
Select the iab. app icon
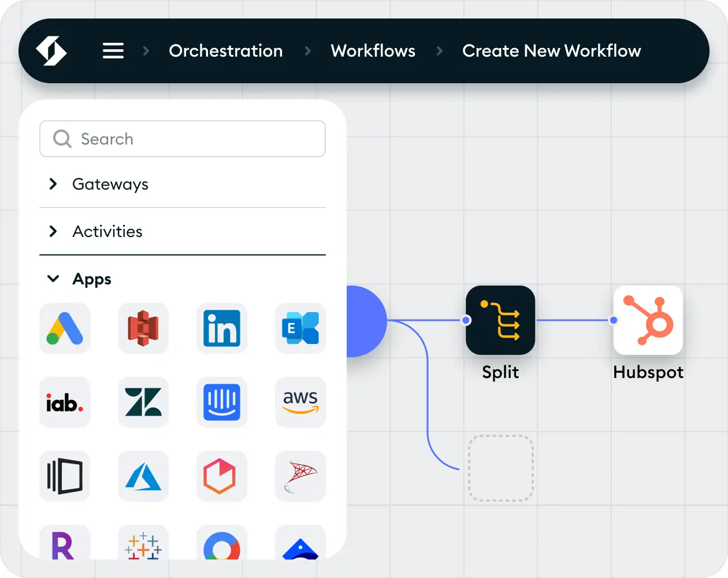pos(65,402)
